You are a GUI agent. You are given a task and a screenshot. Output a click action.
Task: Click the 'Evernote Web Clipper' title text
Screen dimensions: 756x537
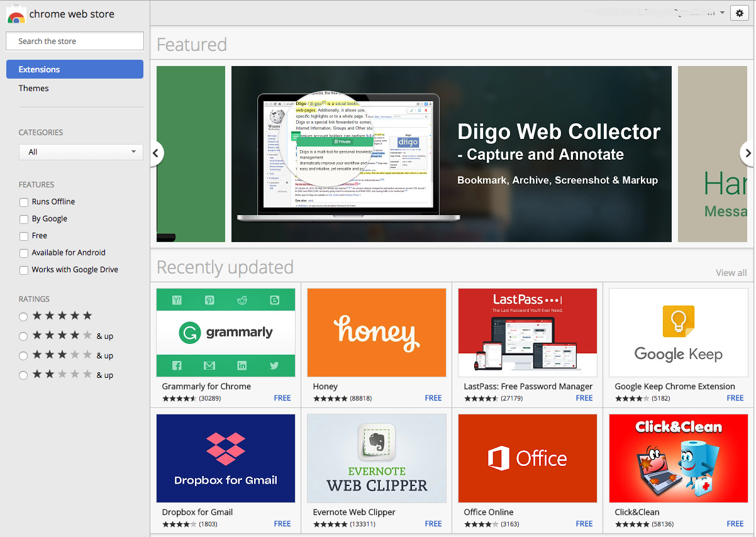click(x=354, y=512)
